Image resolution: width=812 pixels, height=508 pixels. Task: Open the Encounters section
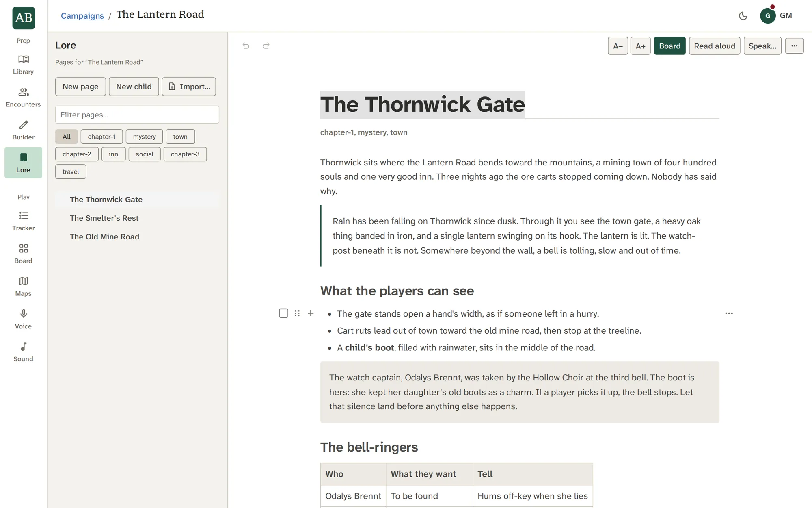click(x=23, y=98)
